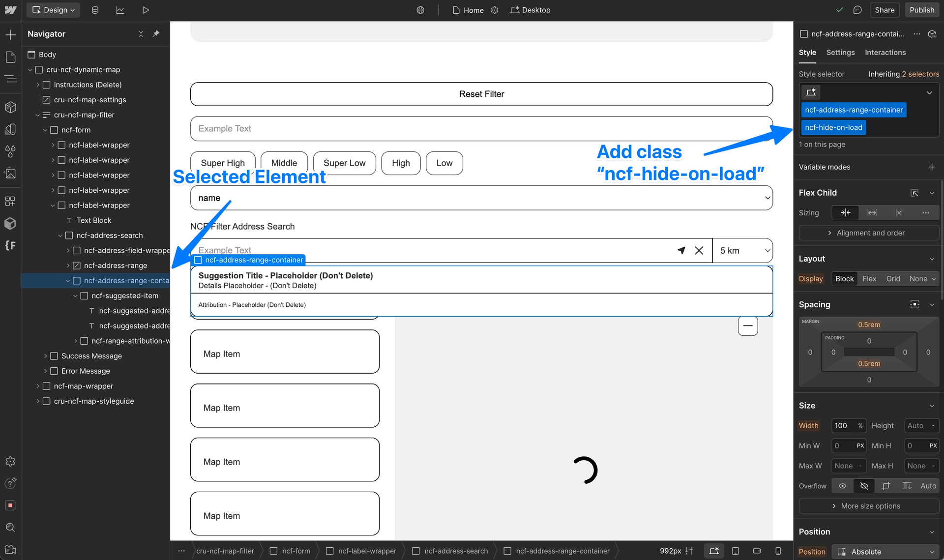944x560 pixels.
Task: Set display to Block
Action: 844,279
